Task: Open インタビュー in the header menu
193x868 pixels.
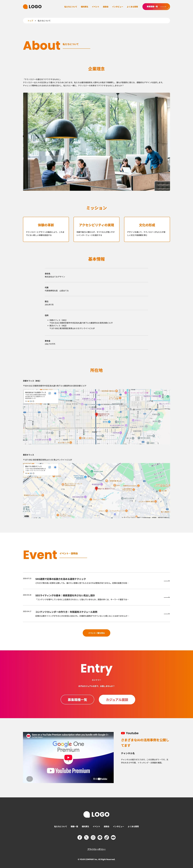Action: tap(118, 7)
